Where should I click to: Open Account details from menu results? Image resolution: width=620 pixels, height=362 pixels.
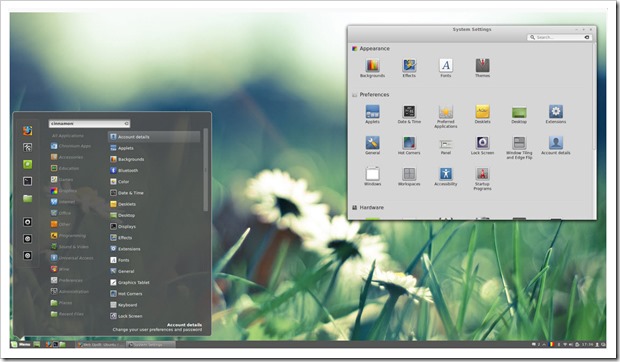[x=154, y=137]
